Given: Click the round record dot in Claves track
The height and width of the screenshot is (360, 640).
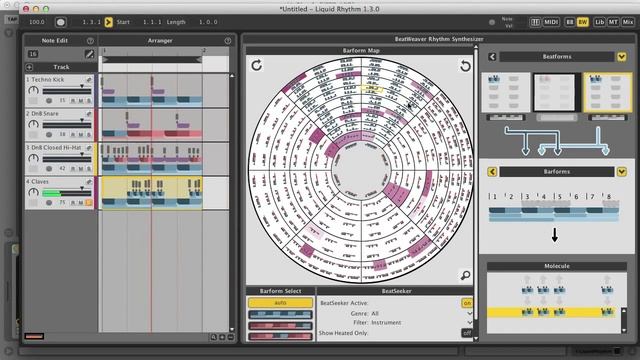Looking at the screenshot, I should (49, 202).
